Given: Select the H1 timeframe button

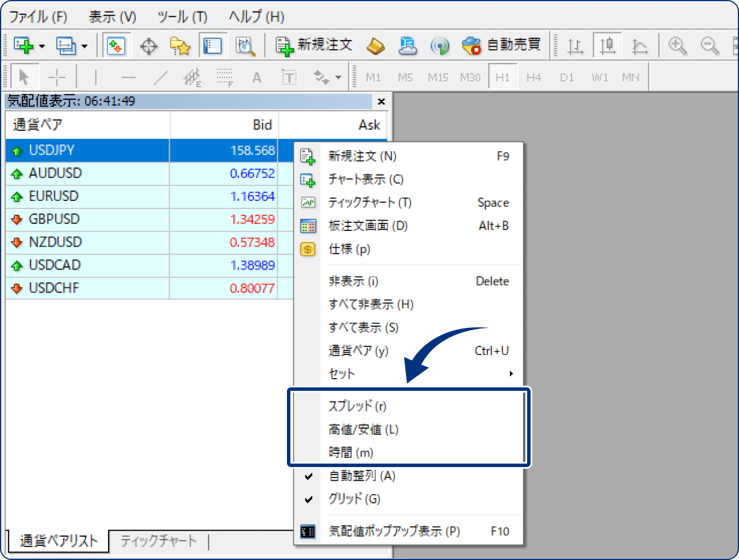Looking at the screenshot, I should [502, 77].
